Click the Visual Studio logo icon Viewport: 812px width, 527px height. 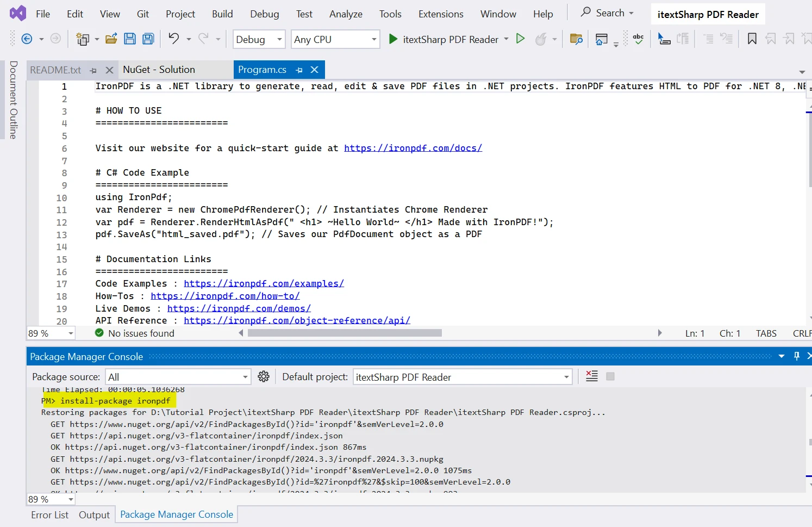click(18, 13)
